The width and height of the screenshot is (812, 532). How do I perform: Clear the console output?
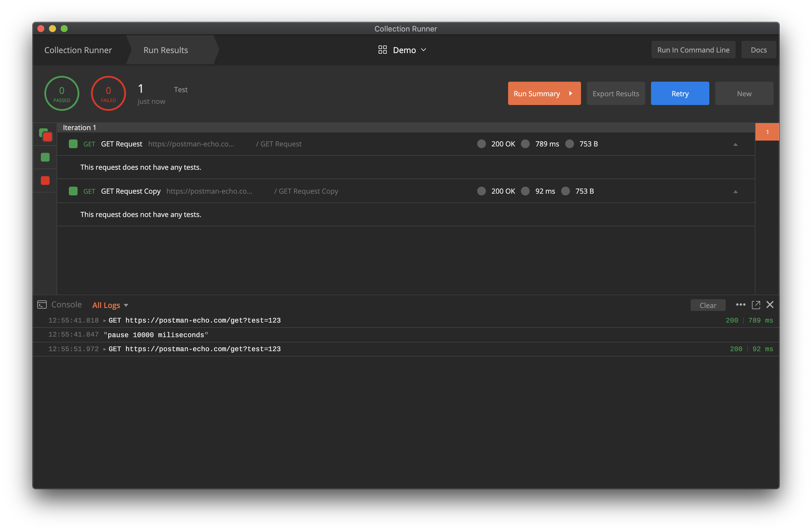coord(708,305)
